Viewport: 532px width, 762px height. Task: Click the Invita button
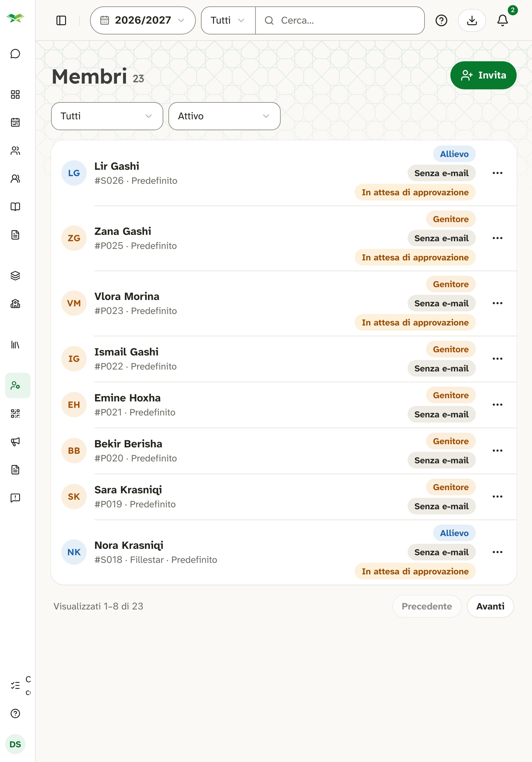pyautogui.click(x=483, y=75)
